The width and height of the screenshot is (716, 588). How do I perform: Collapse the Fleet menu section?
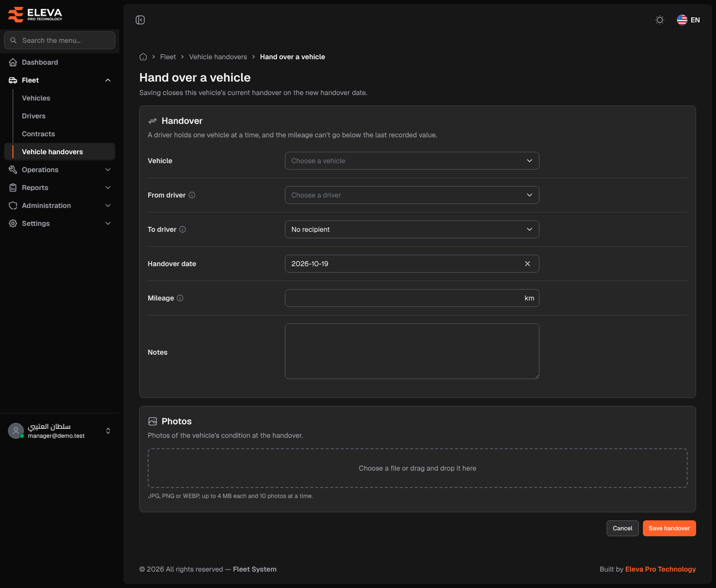(x=60, y=80)
